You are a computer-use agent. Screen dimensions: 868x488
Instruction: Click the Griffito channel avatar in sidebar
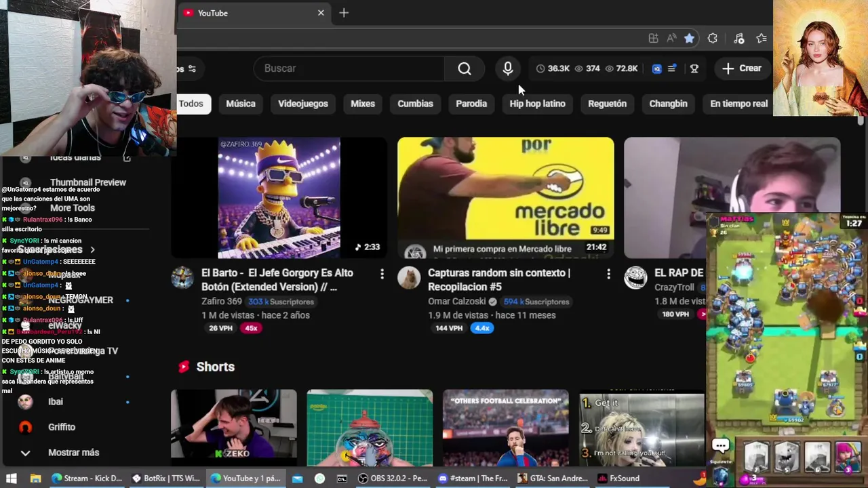(25, 427)
